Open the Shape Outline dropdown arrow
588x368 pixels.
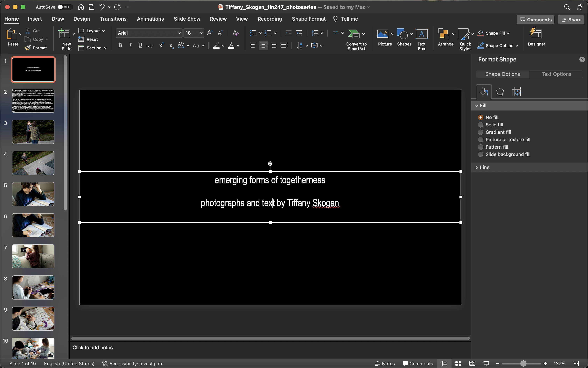click(516, 46)
